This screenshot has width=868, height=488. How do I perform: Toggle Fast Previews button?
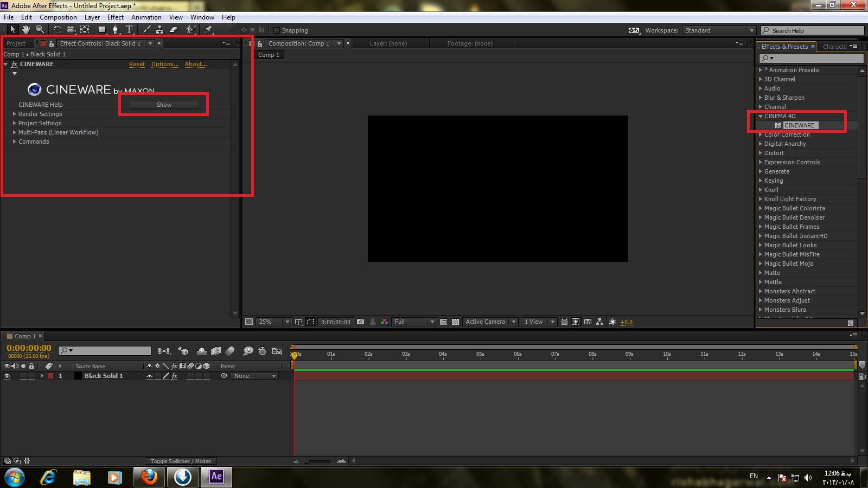pyautogui.click(x=576, y=322)
